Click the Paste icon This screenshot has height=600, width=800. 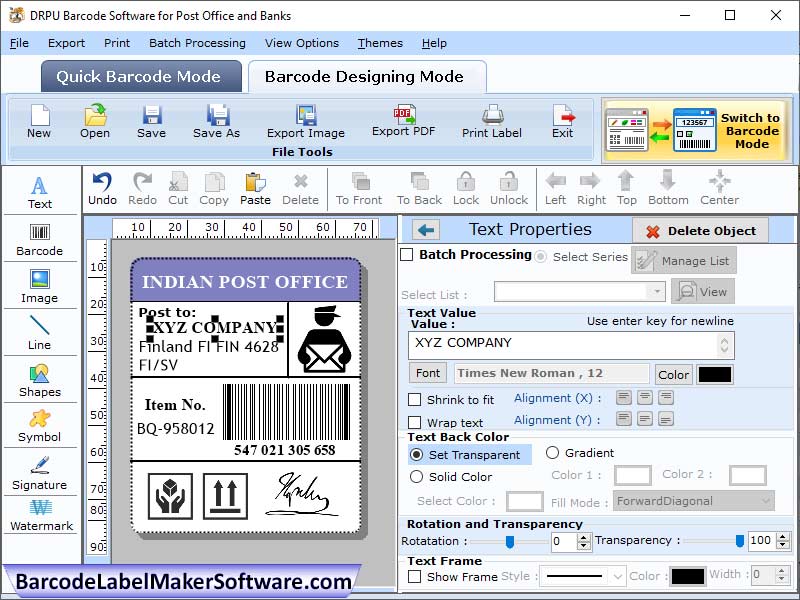click(255, 189)
